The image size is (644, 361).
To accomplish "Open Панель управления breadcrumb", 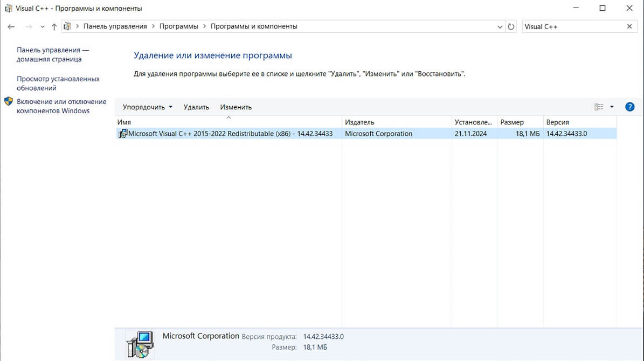I will [115, 26].
